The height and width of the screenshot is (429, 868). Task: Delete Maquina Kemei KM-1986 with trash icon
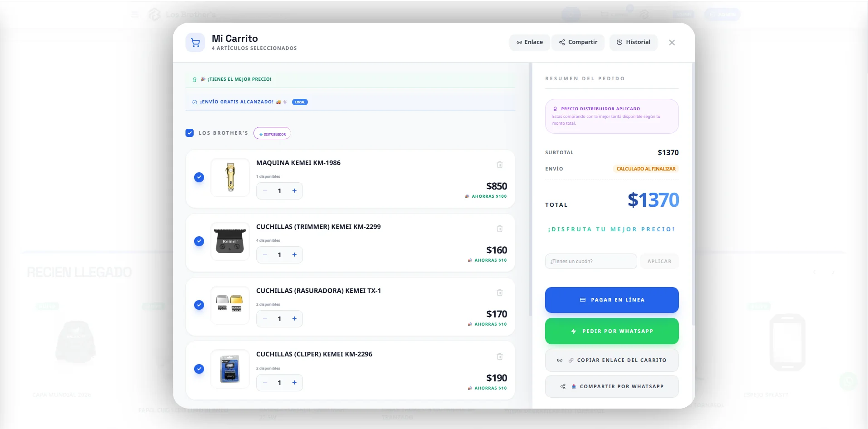[500, 165]
